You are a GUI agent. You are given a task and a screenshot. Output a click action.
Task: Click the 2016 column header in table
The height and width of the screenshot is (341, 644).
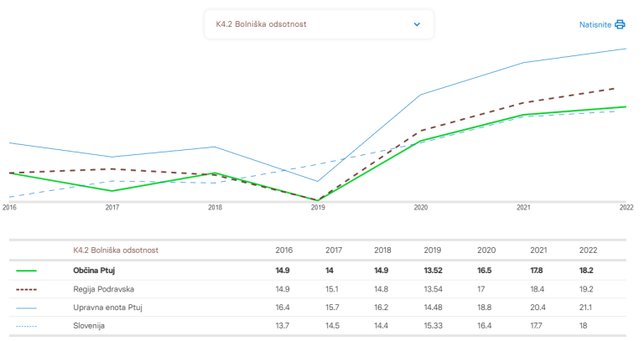click(x=284, y=250)
